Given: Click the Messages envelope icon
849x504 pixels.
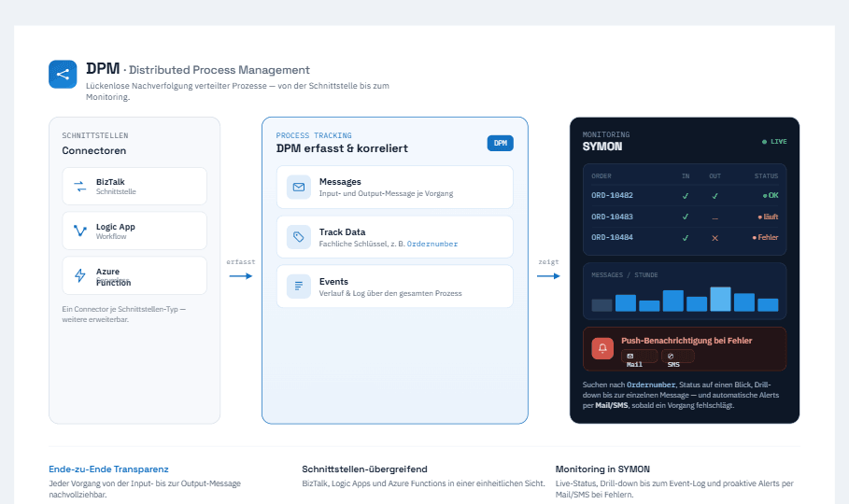Looking at the screenshot, I should point(299,188).
